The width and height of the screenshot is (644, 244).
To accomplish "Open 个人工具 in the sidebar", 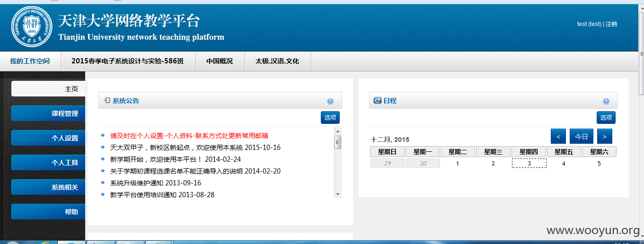I will pos(48,163).
